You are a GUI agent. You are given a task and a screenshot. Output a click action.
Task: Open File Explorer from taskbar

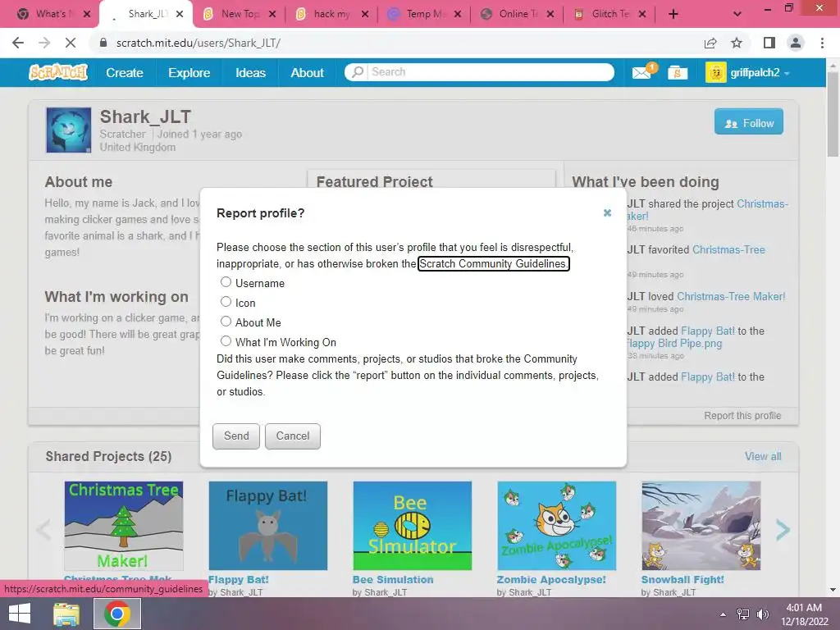66,614
